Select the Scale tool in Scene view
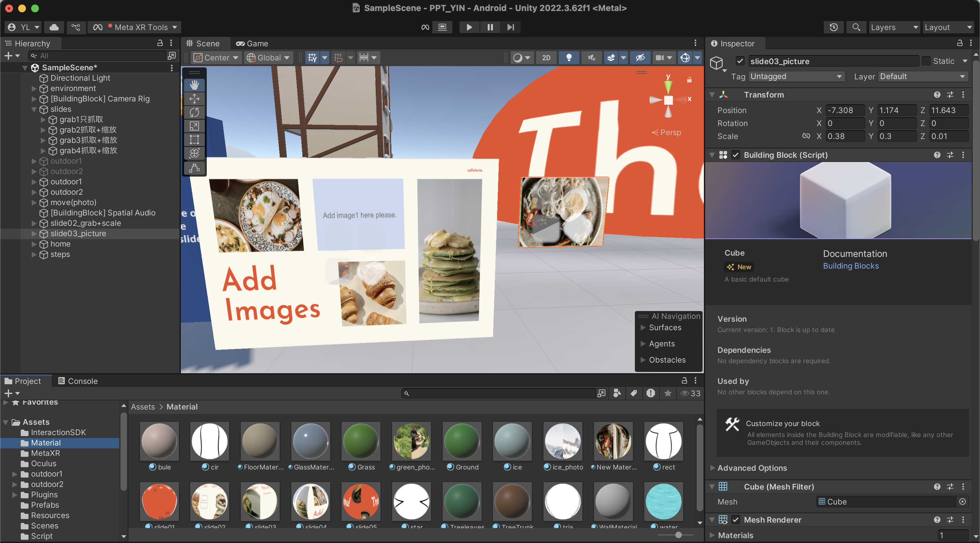Image resolution: width=980 pixels, height=543 pixels. (194, 126)
